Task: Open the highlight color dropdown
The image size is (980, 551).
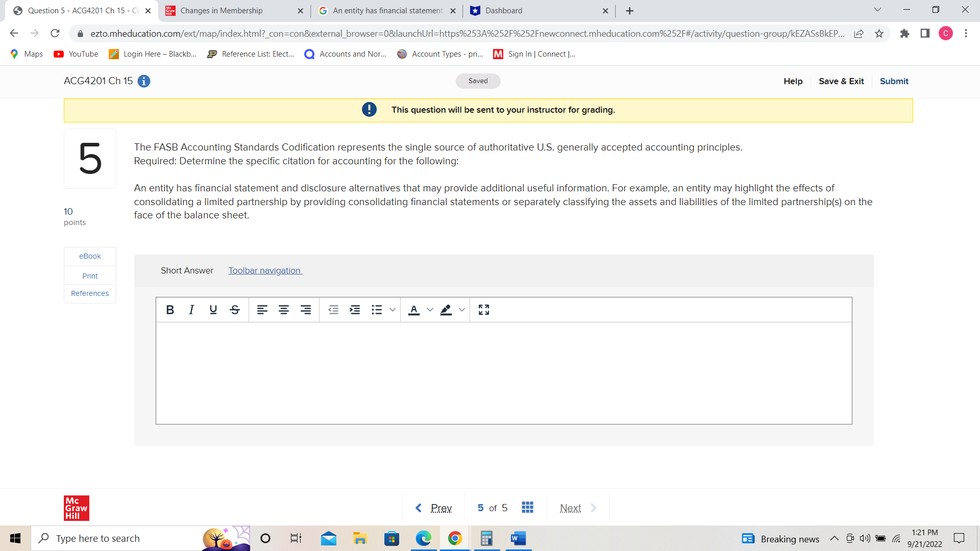Action: tap(462, 309)
